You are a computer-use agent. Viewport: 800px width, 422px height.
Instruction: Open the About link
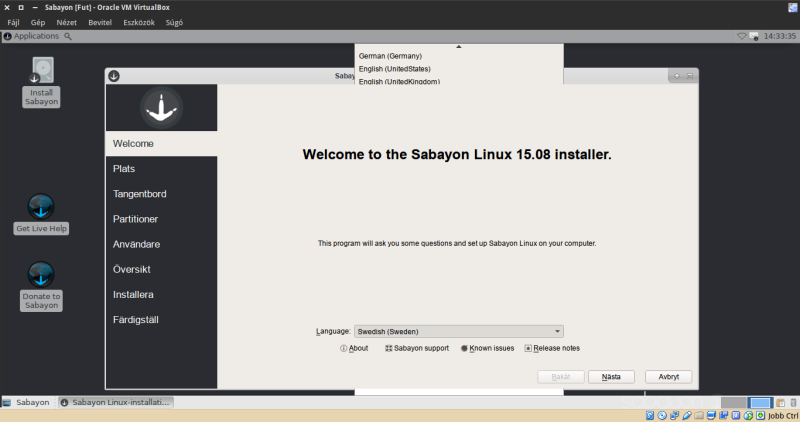tap(354, 348)
